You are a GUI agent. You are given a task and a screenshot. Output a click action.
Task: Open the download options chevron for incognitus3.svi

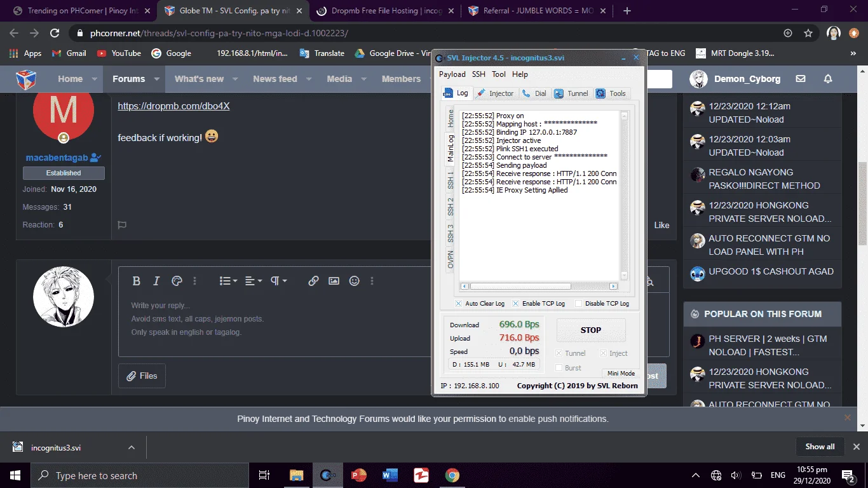click(132, 447)
